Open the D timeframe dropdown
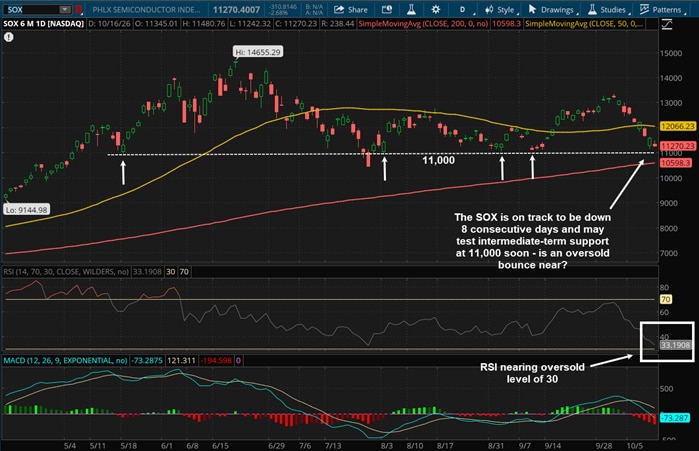 point(464,9)
